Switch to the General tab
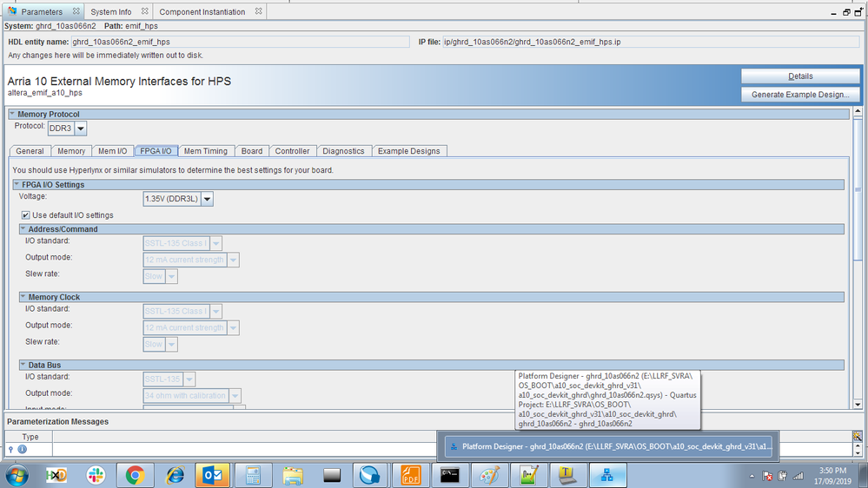This screenshot has height=488, width=868. coord(30,151)
